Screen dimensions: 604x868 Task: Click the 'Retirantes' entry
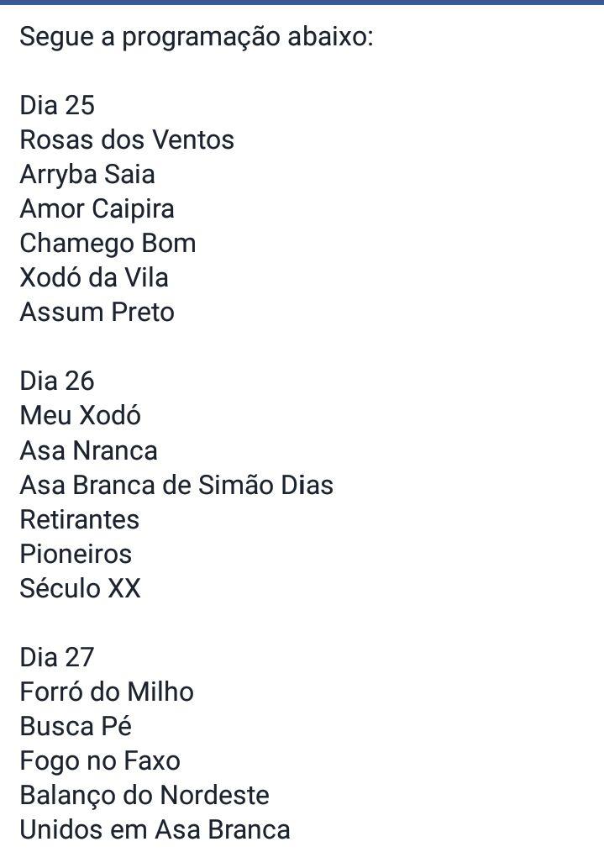point(79,519)
